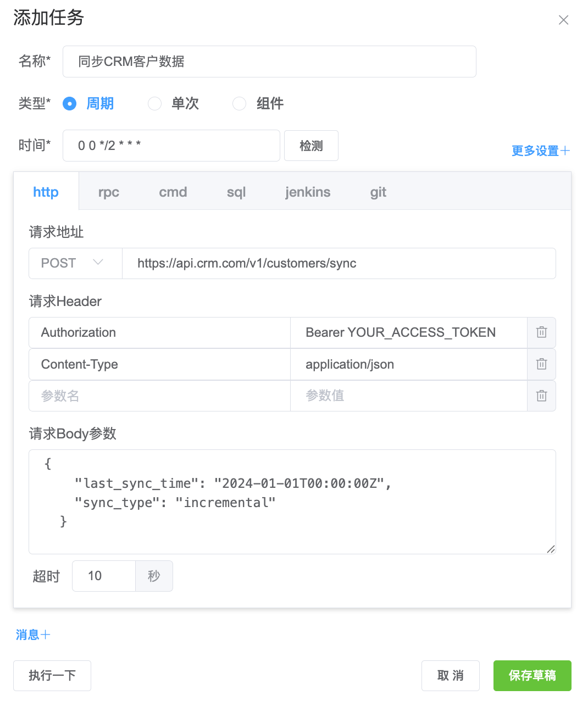Close the add task dialog
This screenshot has width=588, height=701.
pos(563,20)
